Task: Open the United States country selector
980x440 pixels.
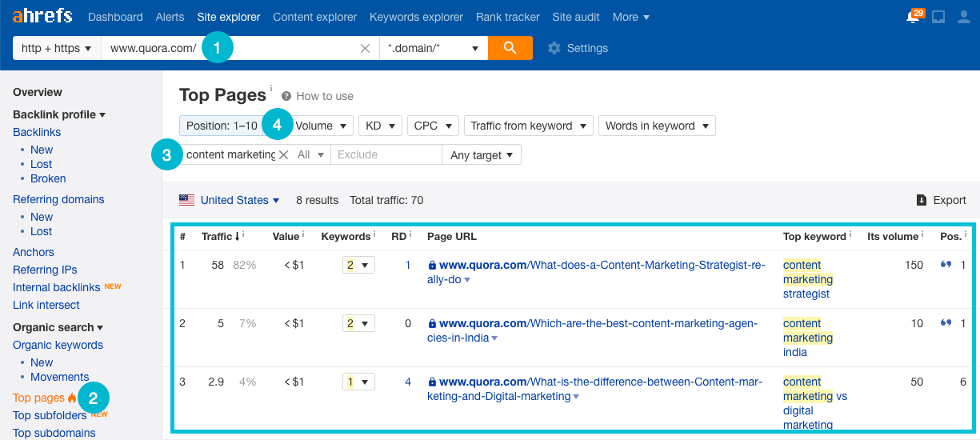Action: point(239,200)
